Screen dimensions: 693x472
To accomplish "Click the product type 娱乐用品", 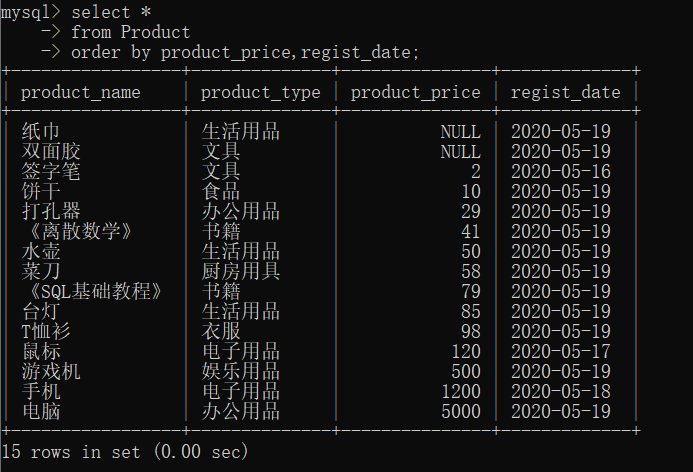I will pyautogui.click(x=241, y=371).
